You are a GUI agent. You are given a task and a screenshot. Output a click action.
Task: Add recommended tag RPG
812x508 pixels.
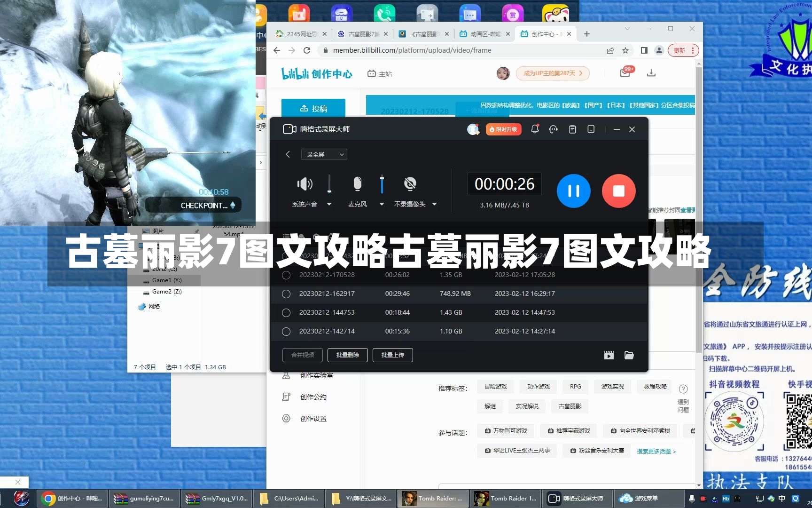tap(576, 387)
